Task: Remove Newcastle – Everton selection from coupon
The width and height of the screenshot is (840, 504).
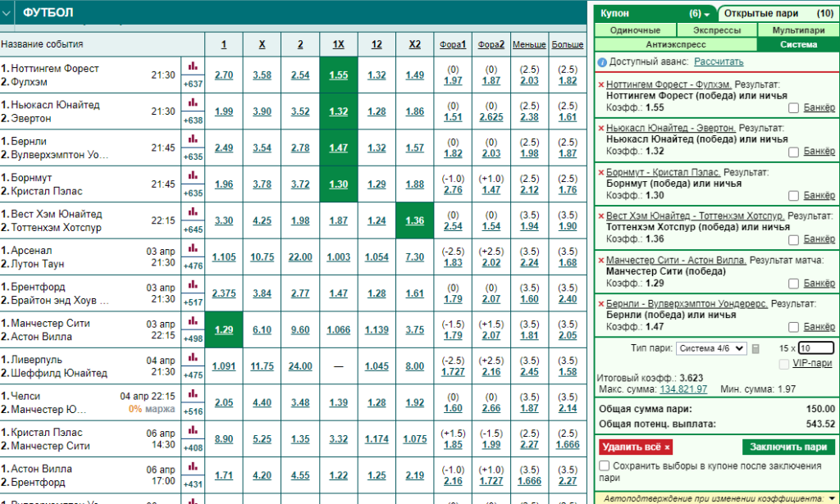Action: pyautogui.click(x=601, y=129)
